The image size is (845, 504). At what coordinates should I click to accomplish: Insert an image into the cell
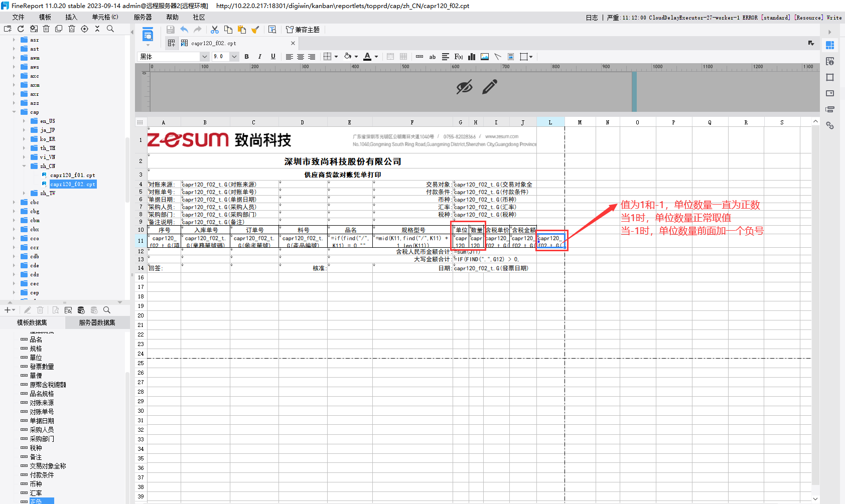(x=485, y=57)
